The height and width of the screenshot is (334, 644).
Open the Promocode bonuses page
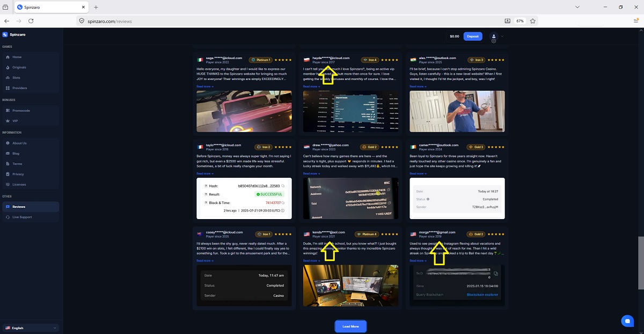(x=21, y=111)
